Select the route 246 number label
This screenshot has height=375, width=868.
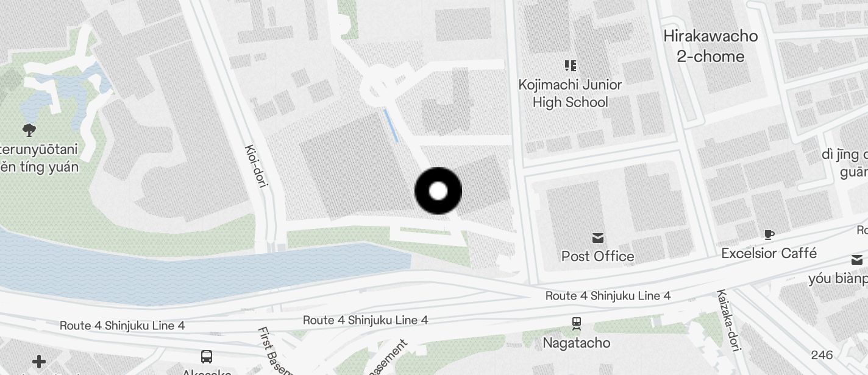tap(822, 354)
